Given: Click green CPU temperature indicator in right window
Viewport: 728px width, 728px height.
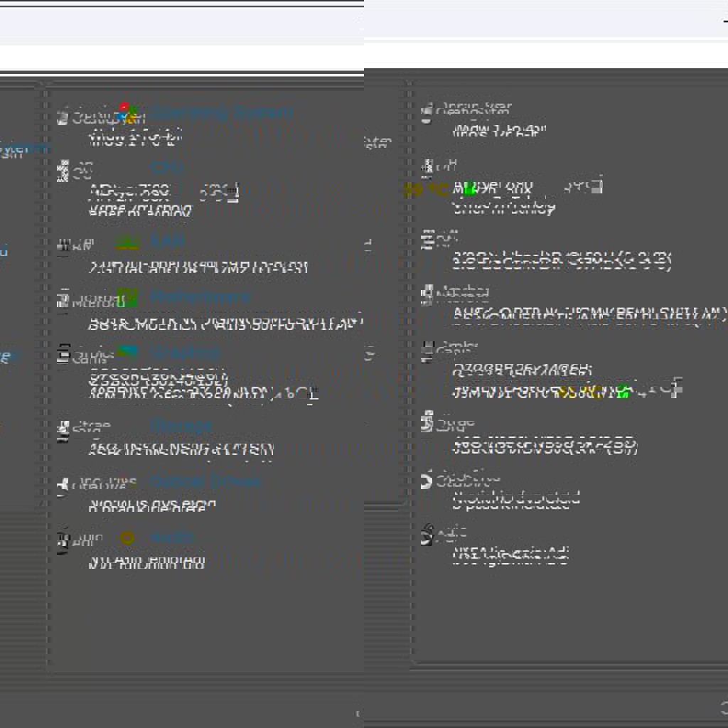Looking at the screenshot, I should 469,189.
